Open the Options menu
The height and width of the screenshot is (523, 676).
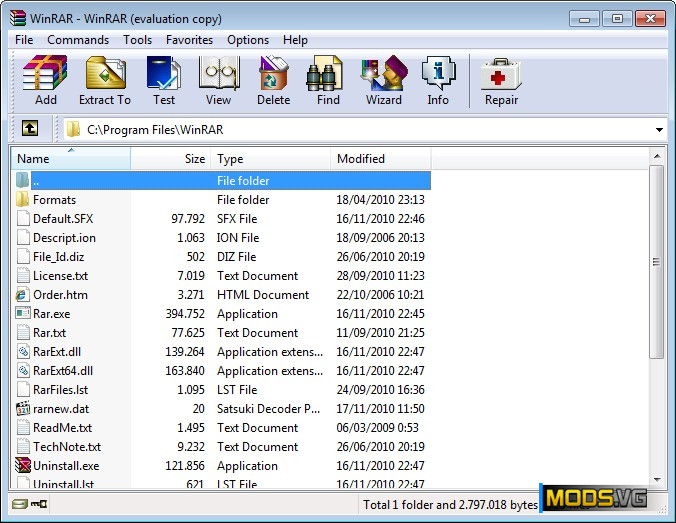pos(248,40)
